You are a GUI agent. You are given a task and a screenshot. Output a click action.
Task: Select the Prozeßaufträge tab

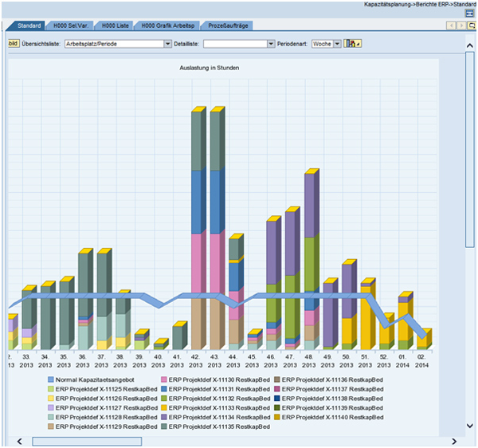point(229,26)
